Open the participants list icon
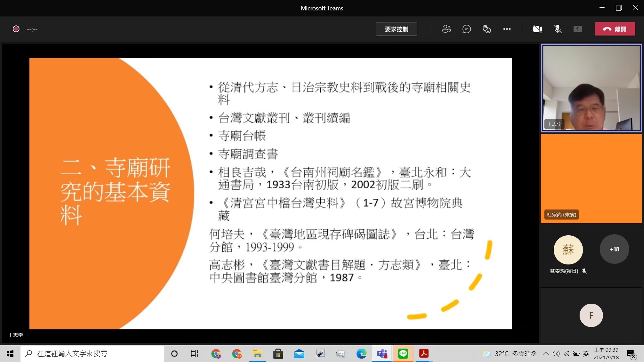Screen dimensions: 644x362 tap(446, 29)
